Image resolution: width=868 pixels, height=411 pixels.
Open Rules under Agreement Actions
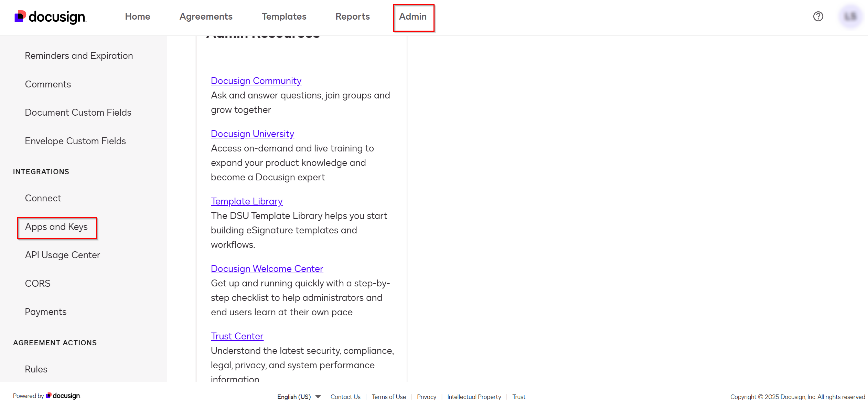pyautogui.click(x=36, y=369)
